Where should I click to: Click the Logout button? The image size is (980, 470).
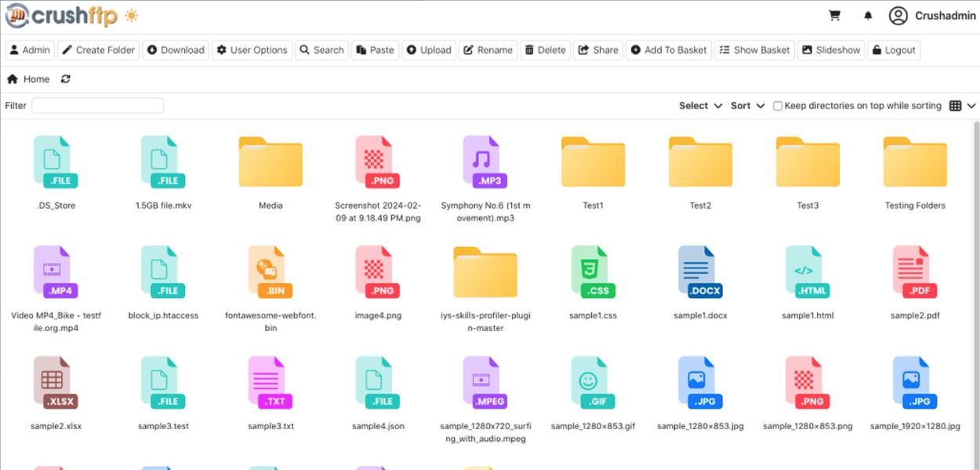[893, 50]
